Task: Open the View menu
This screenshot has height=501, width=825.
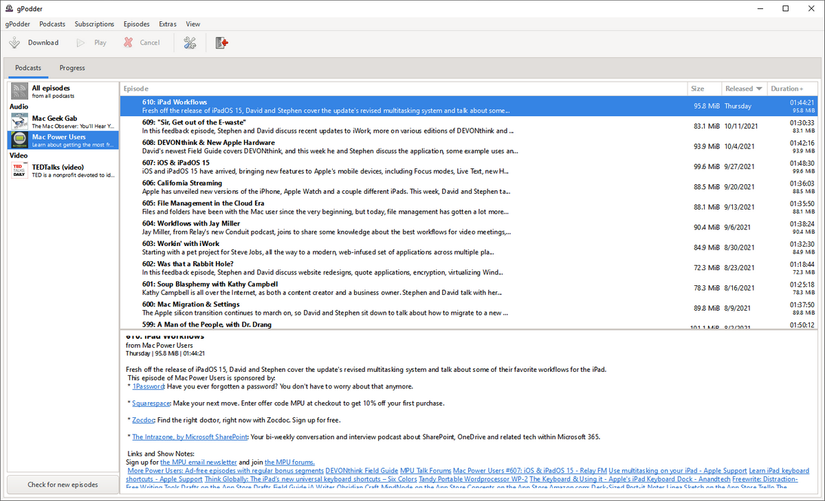Action: click(193, 24)
